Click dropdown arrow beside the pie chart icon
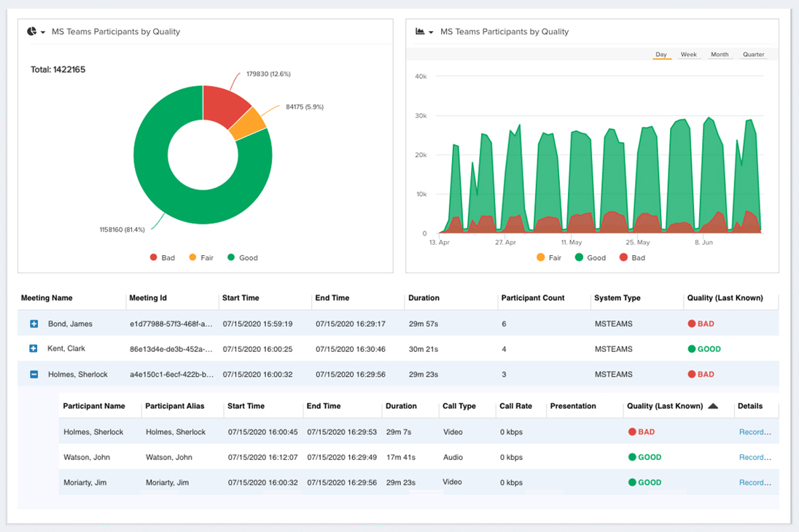The width and height of the screenshot is (799, 532). point(43,32)
